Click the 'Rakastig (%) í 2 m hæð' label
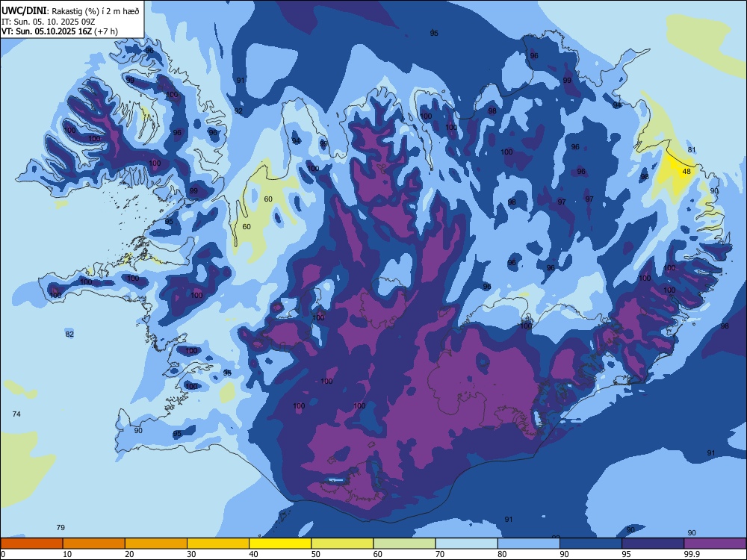This screenshot has width=747, height=560. pyautogui.click(x=96, y=11)
